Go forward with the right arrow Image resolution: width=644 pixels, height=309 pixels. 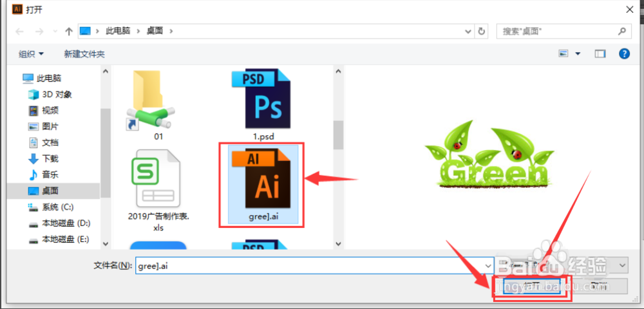[39, 32]
